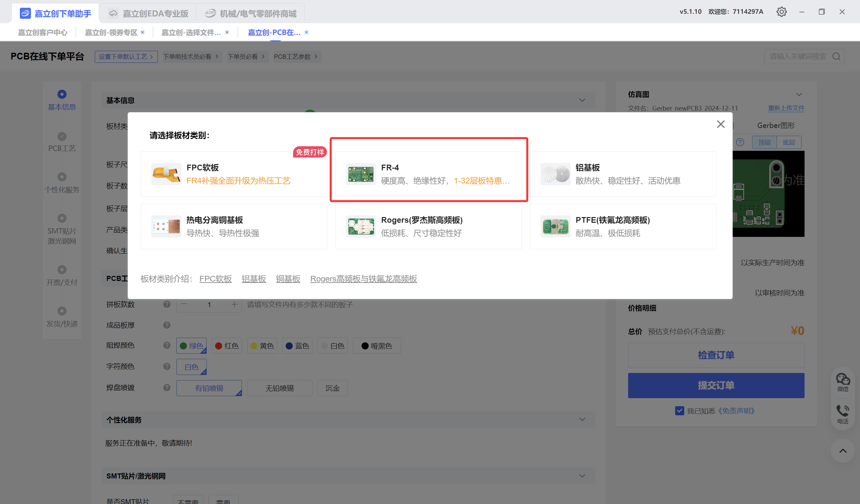Close the board material selection dialog
Viewport: 860px width, 504px height.
(721, 124)
